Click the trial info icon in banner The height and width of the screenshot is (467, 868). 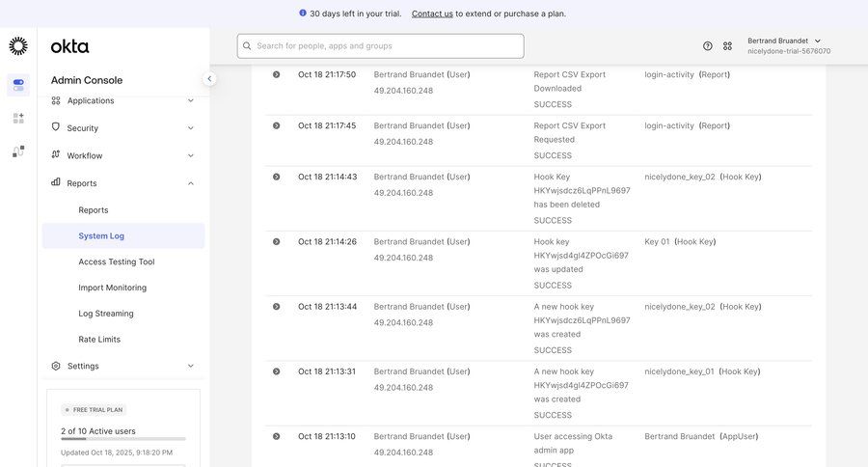pyautogui.click(x=302, y=13)
